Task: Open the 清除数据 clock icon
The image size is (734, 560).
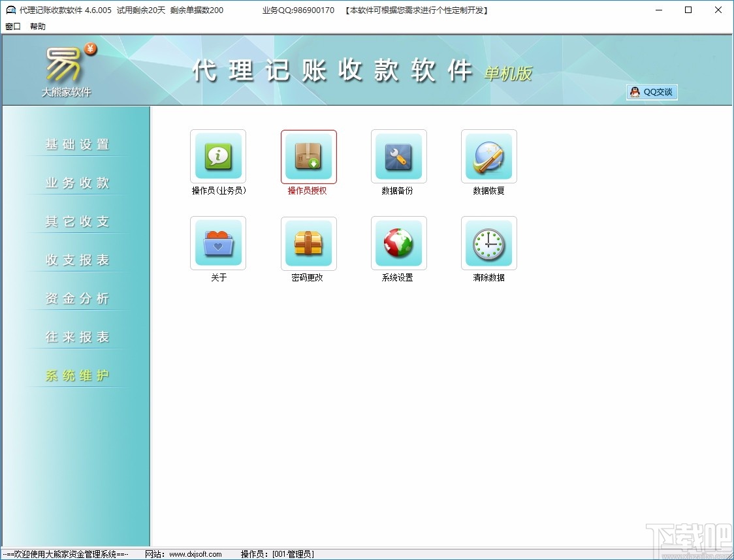Action: pyautogui.click(x=489, y=243)
